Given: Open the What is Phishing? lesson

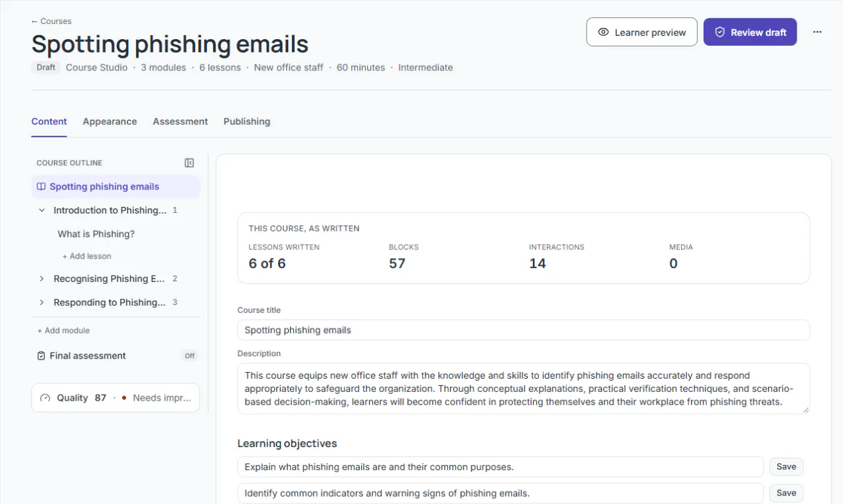Looking at the screenshot, I should coord(96,234).
